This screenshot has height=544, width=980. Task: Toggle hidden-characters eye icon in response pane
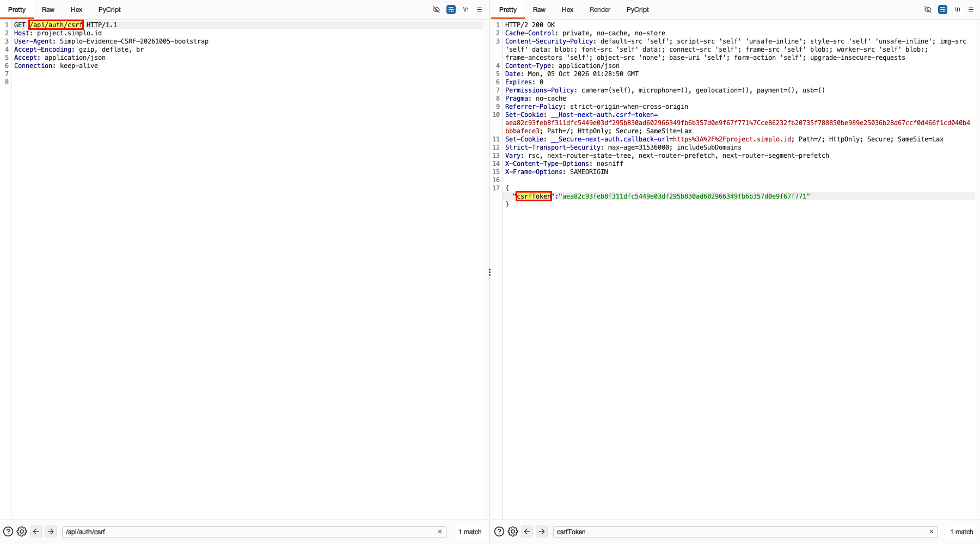point(928,10)
